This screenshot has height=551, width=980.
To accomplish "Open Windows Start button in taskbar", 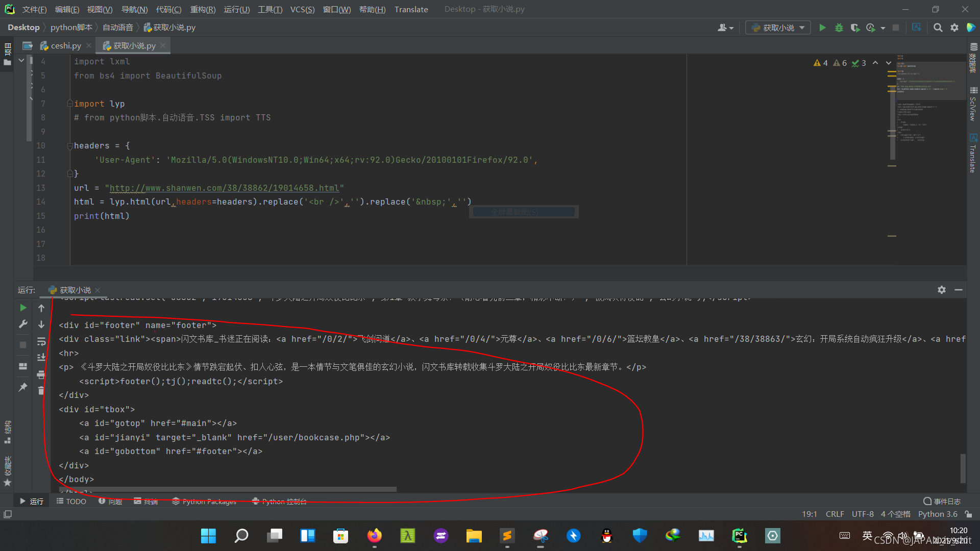I will click(208, 536).
